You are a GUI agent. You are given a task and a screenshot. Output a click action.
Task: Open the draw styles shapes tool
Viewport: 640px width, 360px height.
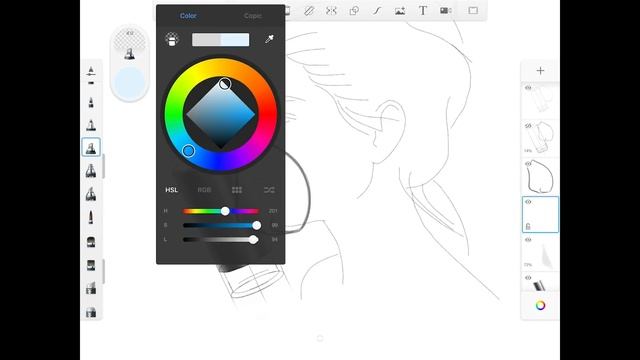pos(354,11)
